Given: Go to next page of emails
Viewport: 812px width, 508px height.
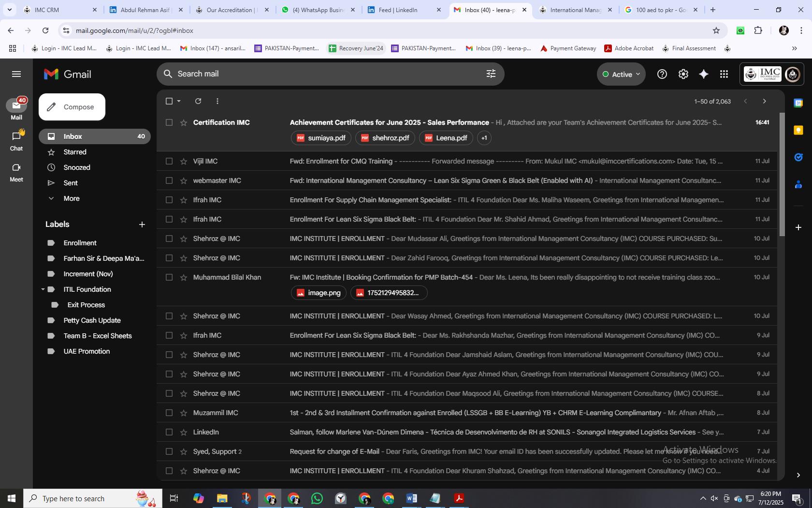Looking at the screenshot, I should (764, 101).
